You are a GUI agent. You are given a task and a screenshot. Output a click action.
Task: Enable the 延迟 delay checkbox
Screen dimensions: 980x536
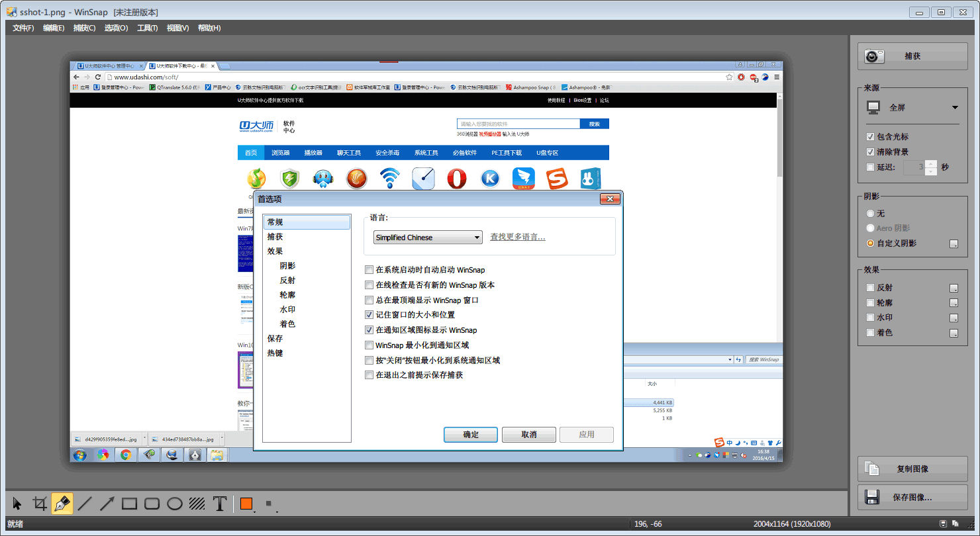(x=870, y=167)
